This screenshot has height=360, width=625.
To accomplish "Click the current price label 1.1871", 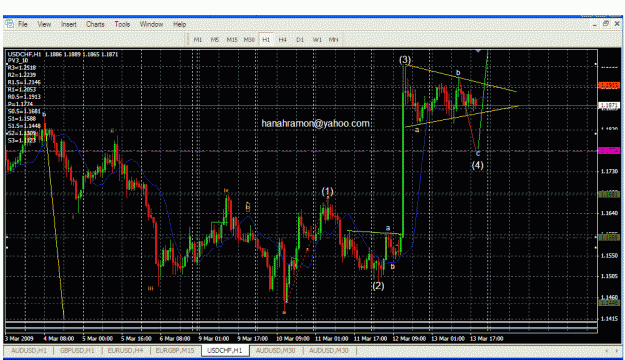I will (x=609, y=106).
